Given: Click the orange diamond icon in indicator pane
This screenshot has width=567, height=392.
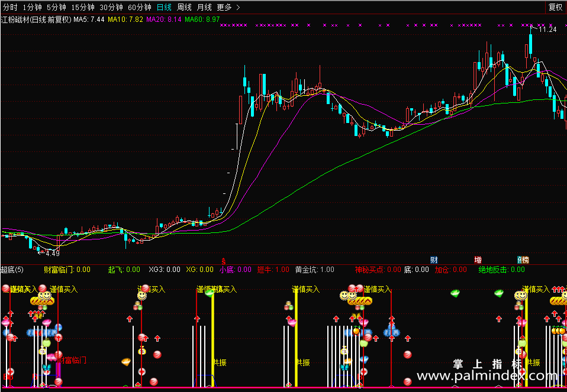Looking at the screenshot, I should click(126, 362).
